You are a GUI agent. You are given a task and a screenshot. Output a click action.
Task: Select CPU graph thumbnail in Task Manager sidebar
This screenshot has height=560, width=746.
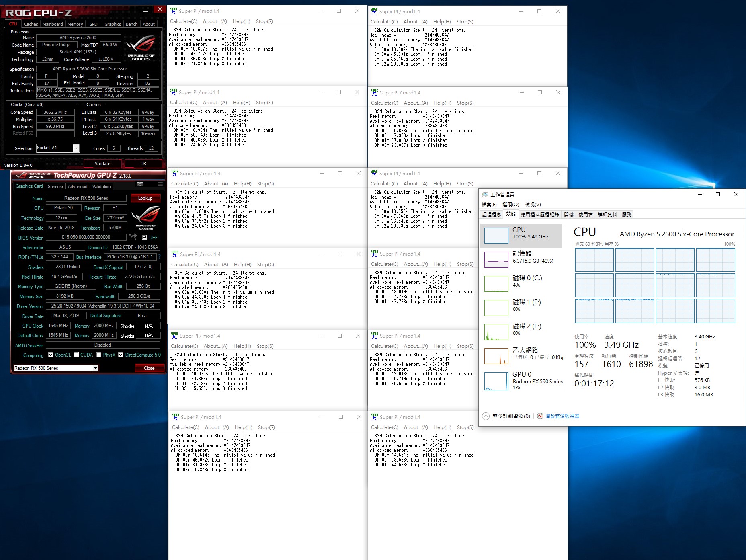[496, 235]
